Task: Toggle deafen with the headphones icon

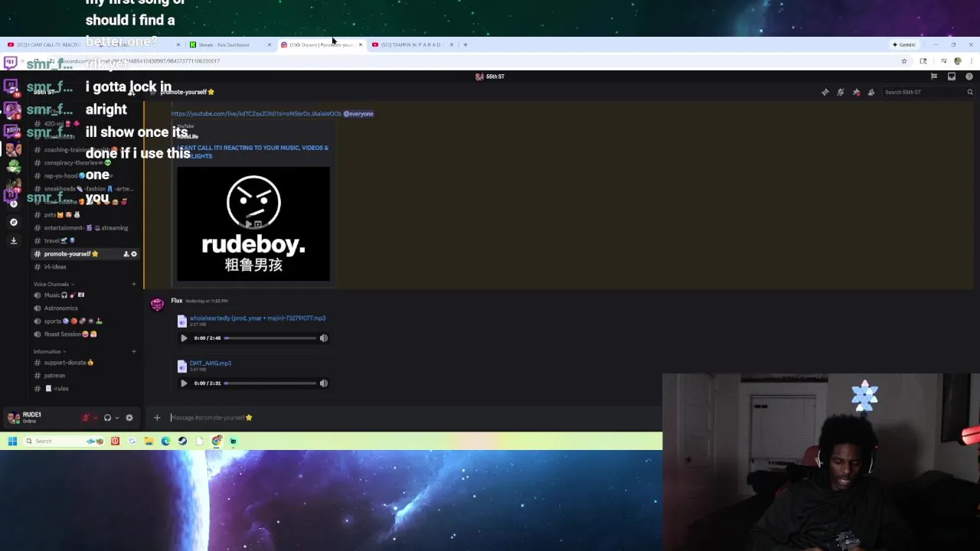Action: [107, 418]
